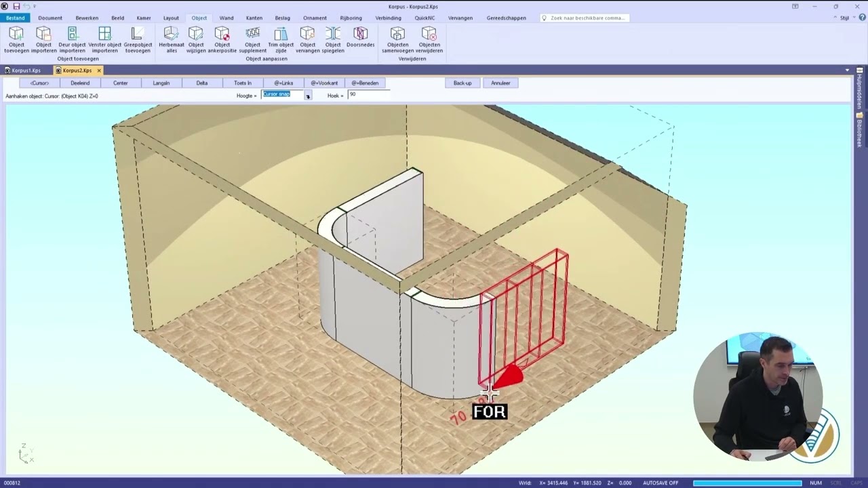The width and height of the screenshot is (868, 488).
Task: Open the Rijboring ribbon tab
Action: tap(351, 18)
